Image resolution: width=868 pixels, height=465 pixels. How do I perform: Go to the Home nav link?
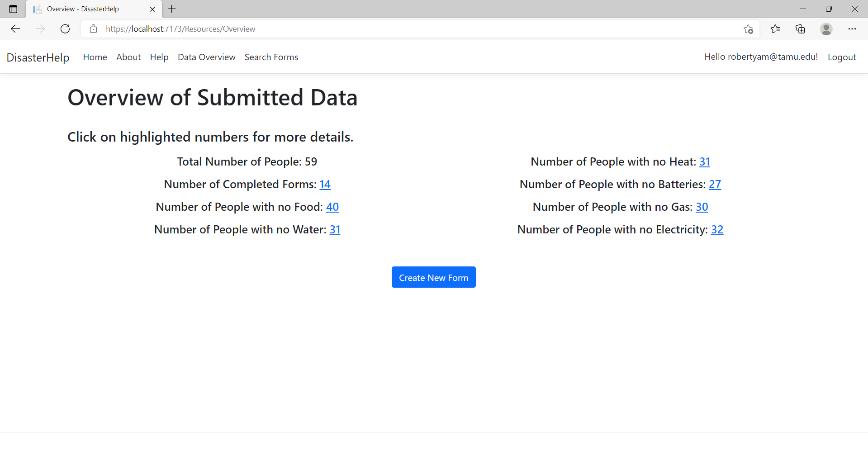(x=95, y=57)
